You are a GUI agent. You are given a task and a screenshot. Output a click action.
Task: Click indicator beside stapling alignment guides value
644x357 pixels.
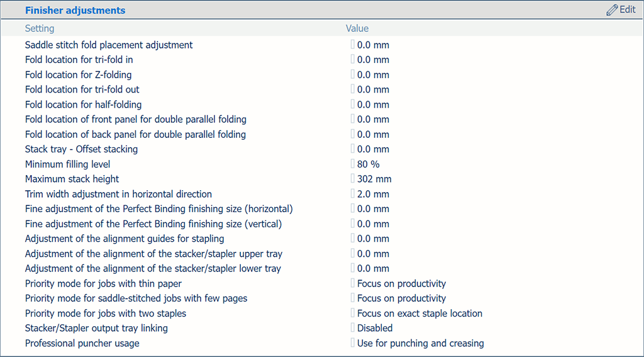[352, 238]
